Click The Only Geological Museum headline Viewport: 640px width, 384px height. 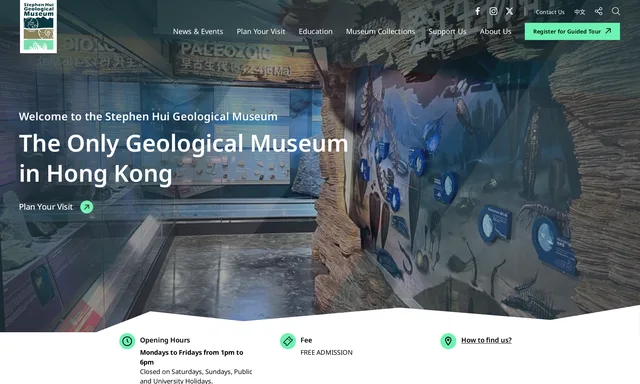point(183,158)
